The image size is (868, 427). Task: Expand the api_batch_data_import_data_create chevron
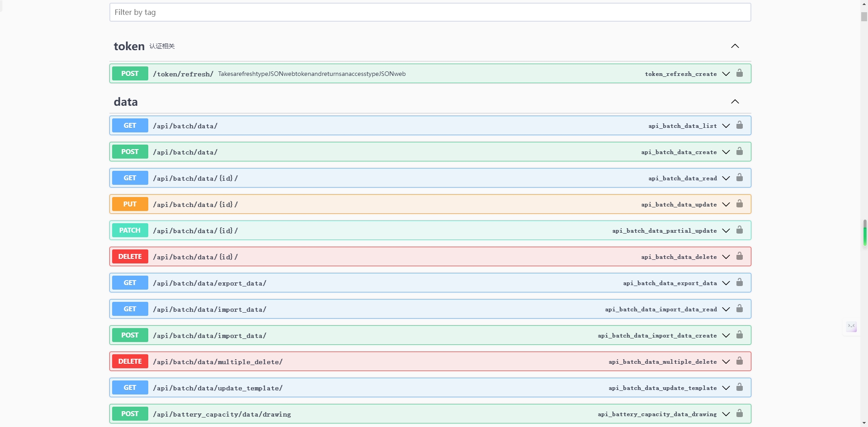[x=726, y=335]
